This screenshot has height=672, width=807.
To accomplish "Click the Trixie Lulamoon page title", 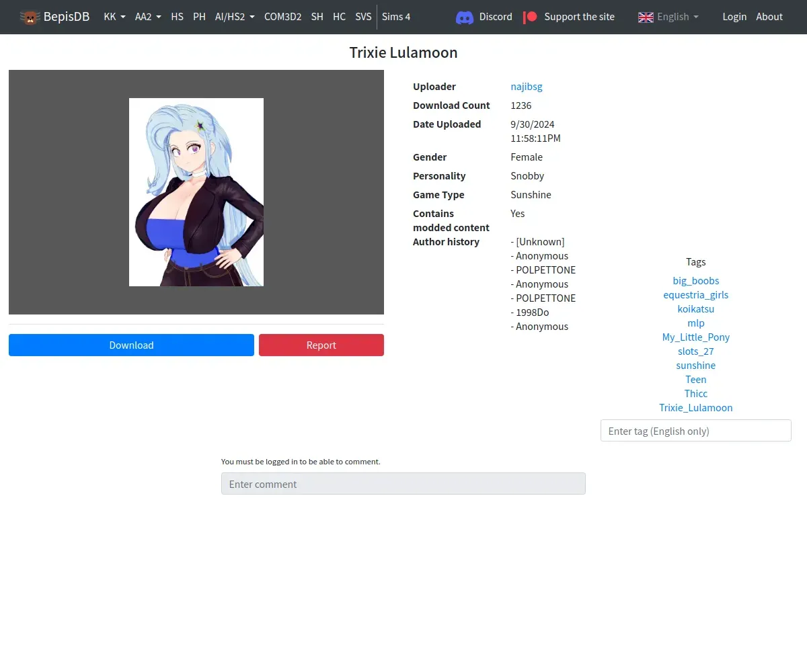I will pyautogui.click(x=403, y=52).
